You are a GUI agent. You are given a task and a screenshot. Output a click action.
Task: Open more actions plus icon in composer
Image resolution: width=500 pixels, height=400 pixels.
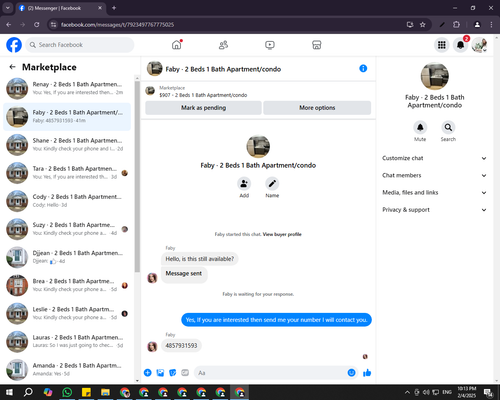[148, 373]
